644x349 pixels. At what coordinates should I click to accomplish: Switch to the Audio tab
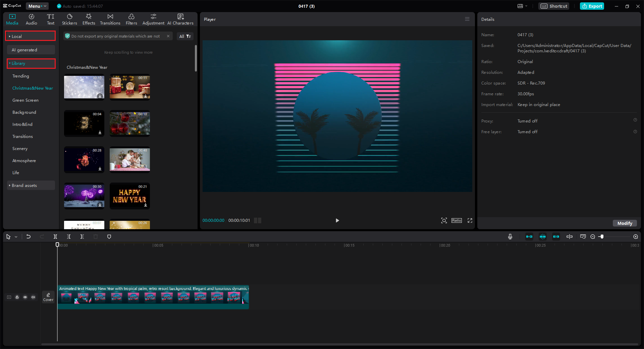click(31, 19)
